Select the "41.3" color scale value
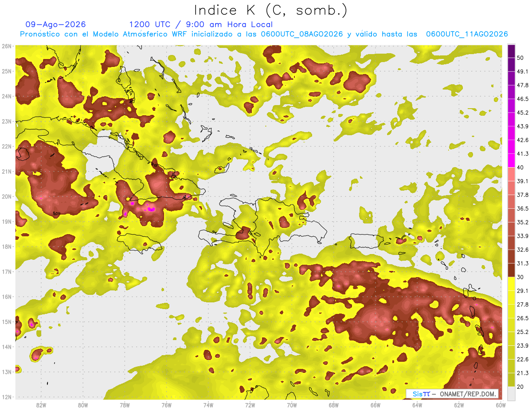 [523, 154]
